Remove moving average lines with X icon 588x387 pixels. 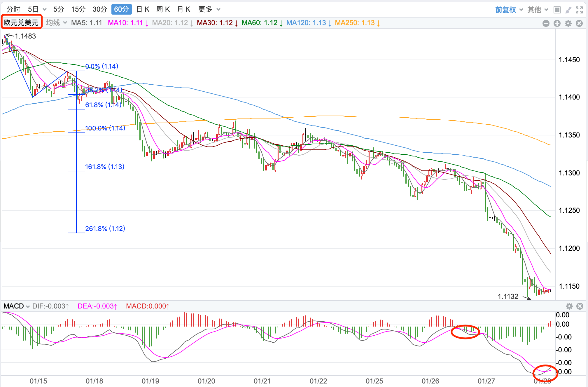coord(580,23)
